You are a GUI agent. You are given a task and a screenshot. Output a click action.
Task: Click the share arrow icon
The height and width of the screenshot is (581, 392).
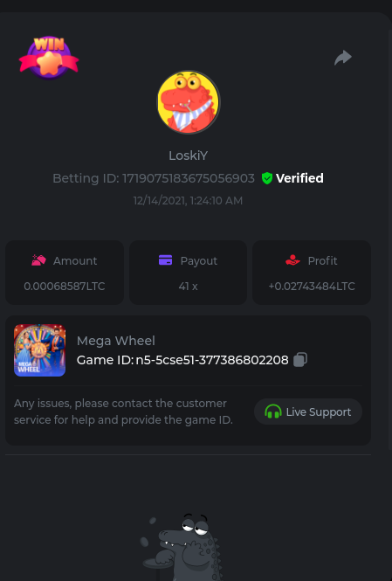[x=343, y=58]
